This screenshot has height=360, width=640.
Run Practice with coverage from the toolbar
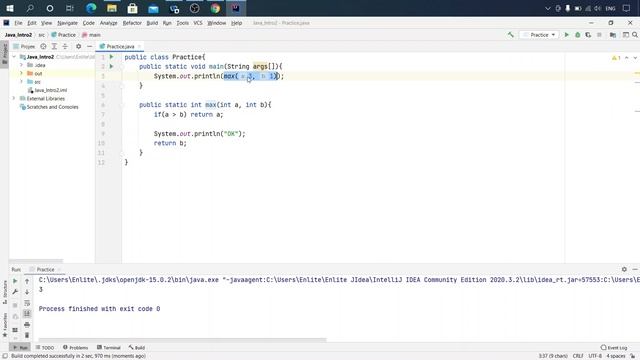(588, 35)
